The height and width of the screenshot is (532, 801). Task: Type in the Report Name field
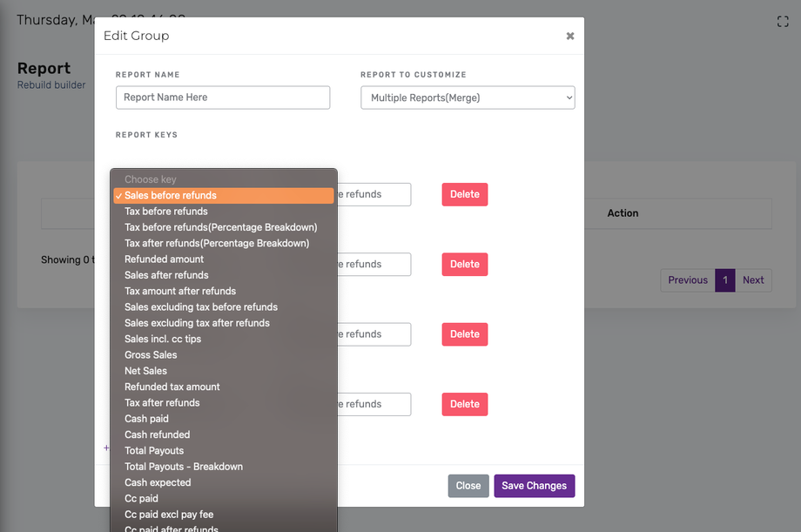223,98
